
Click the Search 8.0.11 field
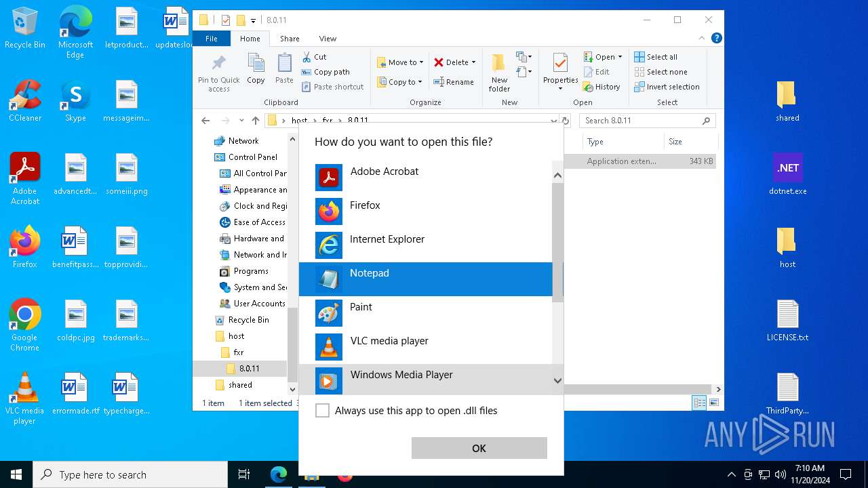point(646,121)
